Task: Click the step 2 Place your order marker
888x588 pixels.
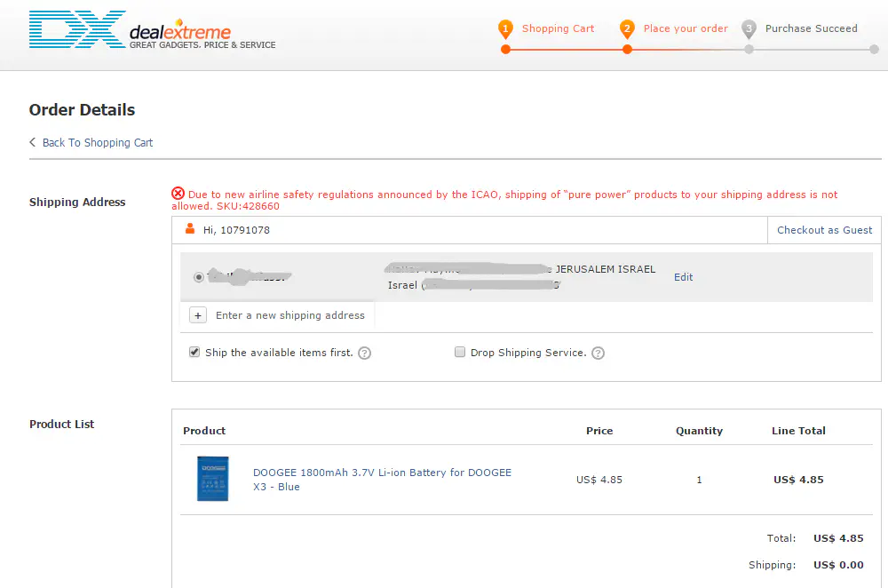Action: click(627, 29)
